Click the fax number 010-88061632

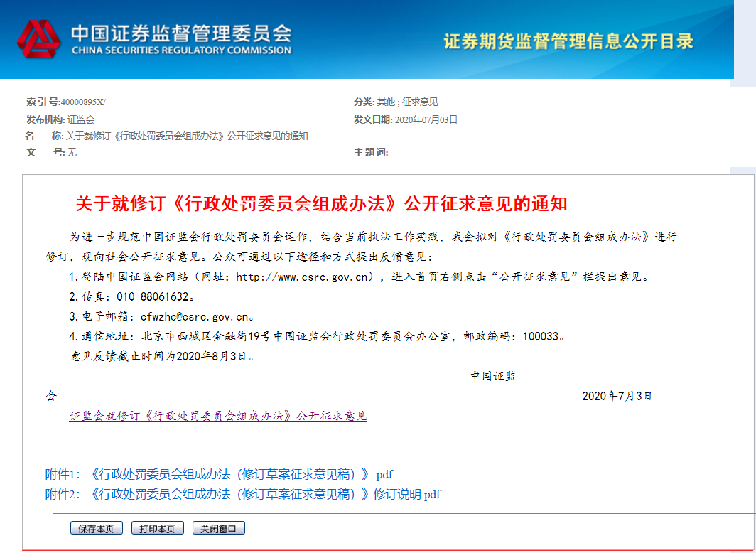(156, 296)
